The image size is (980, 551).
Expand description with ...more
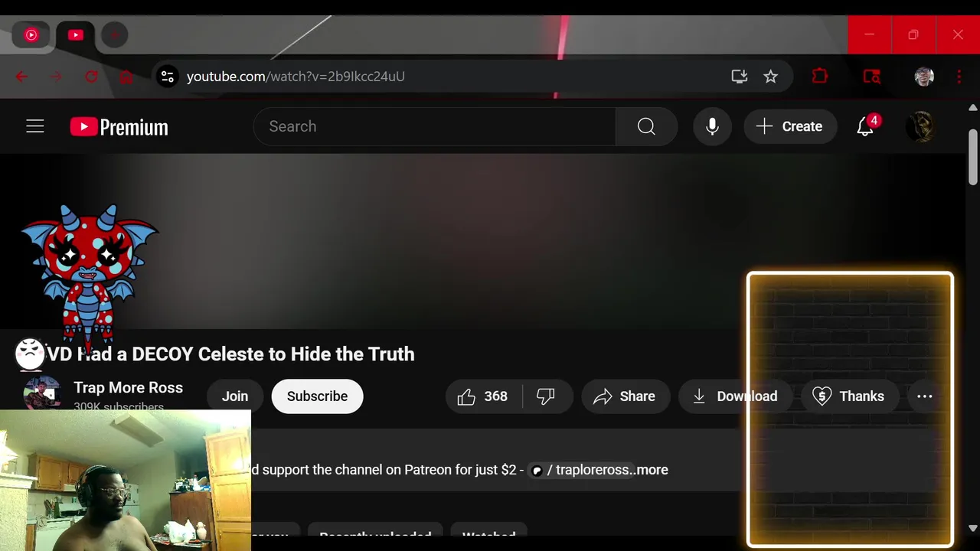click(x=651, y=470)
